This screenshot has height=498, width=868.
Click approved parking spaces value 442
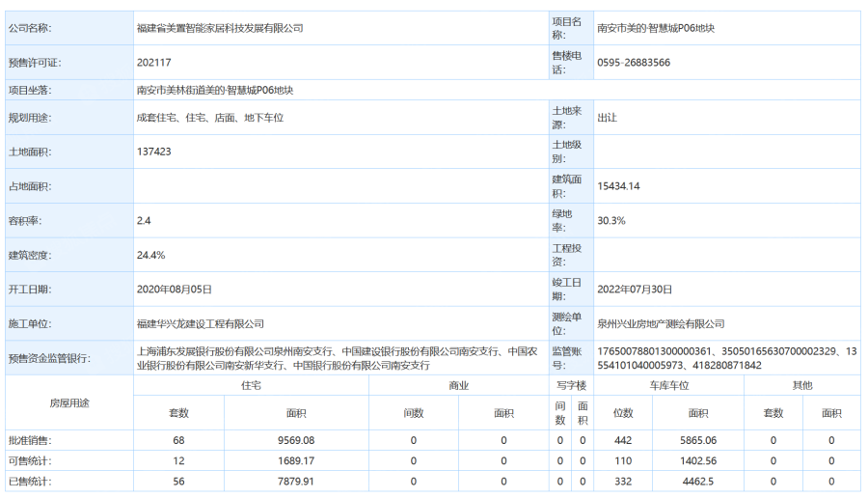tap(623, 441)
